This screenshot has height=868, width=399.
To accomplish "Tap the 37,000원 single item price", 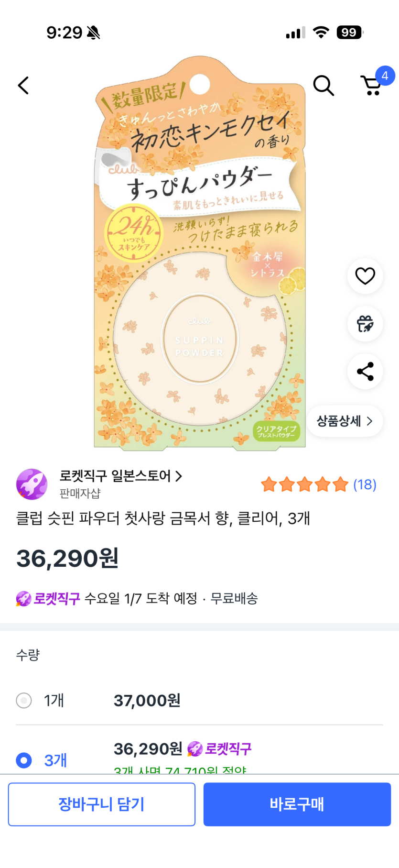I will [147, 701].
